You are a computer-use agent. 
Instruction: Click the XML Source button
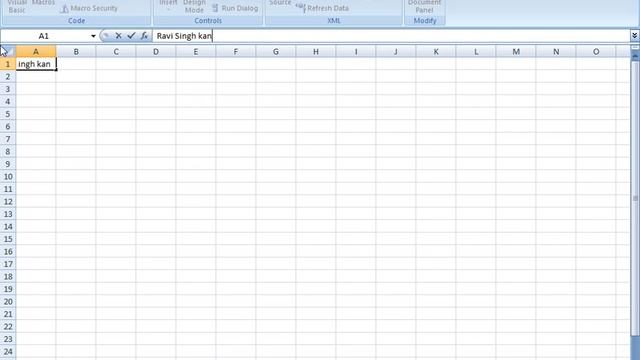[x=280, y=3]
